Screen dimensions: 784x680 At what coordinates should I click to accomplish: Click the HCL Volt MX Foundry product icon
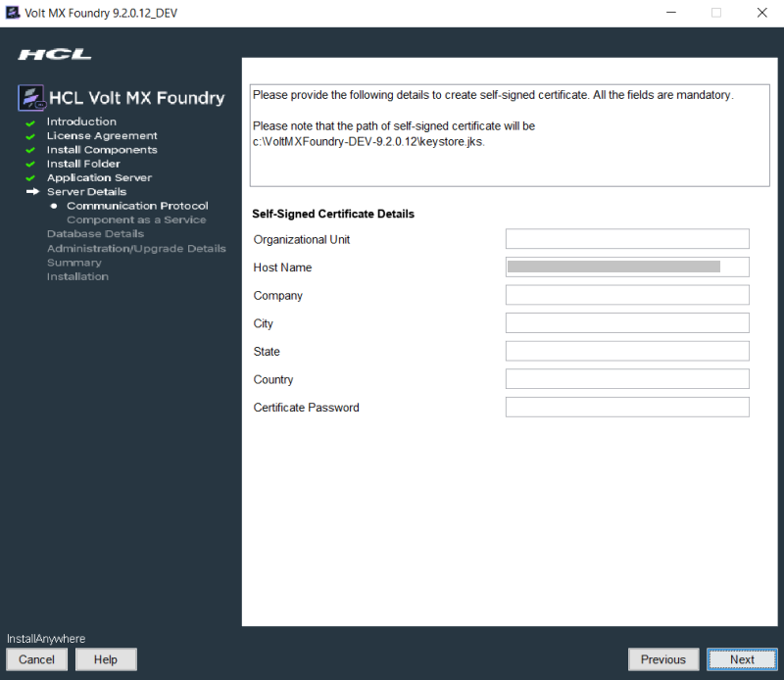tap(33, 98)
